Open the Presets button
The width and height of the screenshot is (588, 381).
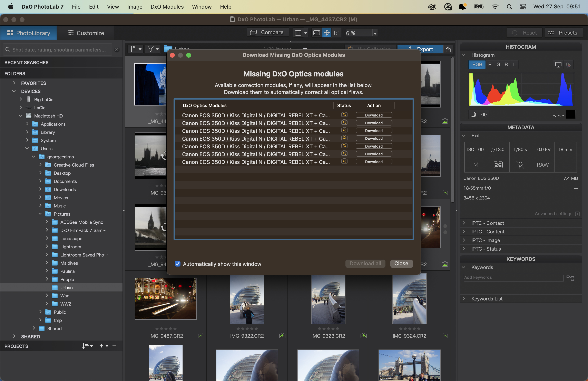click(x=563, y=33)
